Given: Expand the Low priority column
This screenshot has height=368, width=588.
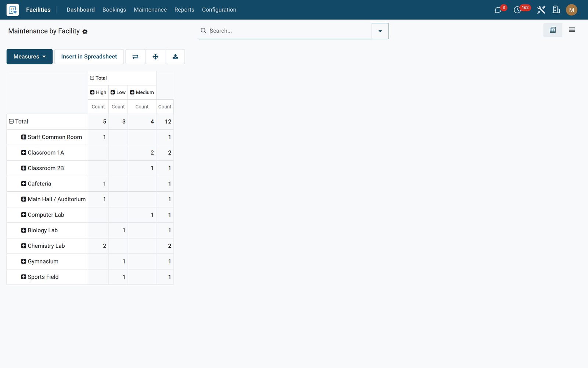Looking at the screenshot, I should click(118, 92).
